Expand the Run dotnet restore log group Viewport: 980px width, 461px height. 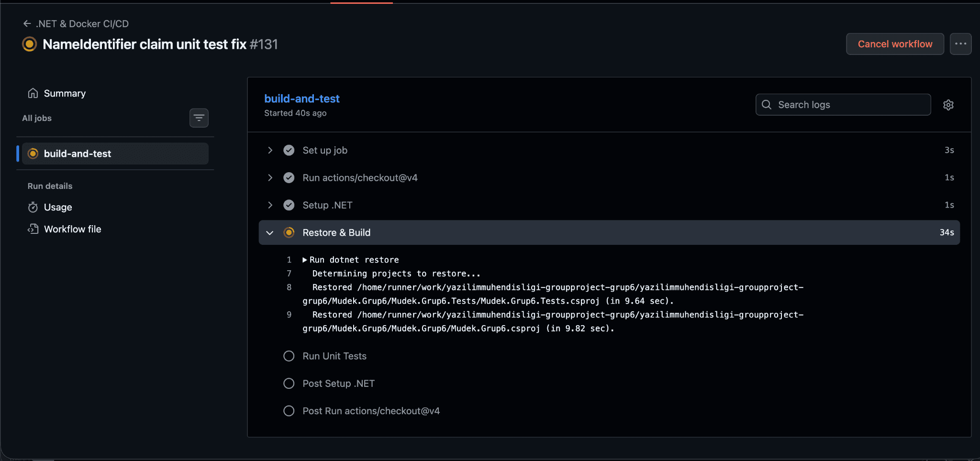(305, 260)
